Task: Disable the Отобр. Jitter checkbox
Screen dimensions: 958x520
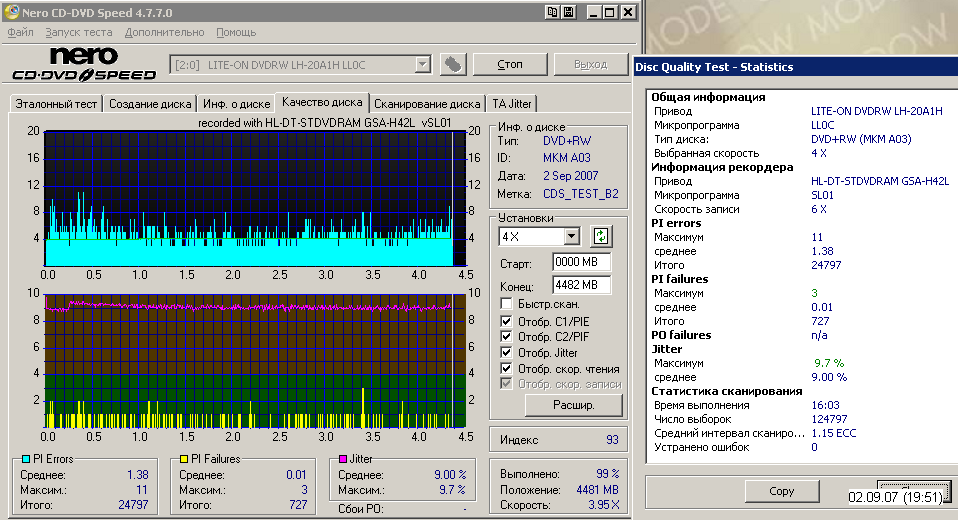Action: [x=507, y=353]
